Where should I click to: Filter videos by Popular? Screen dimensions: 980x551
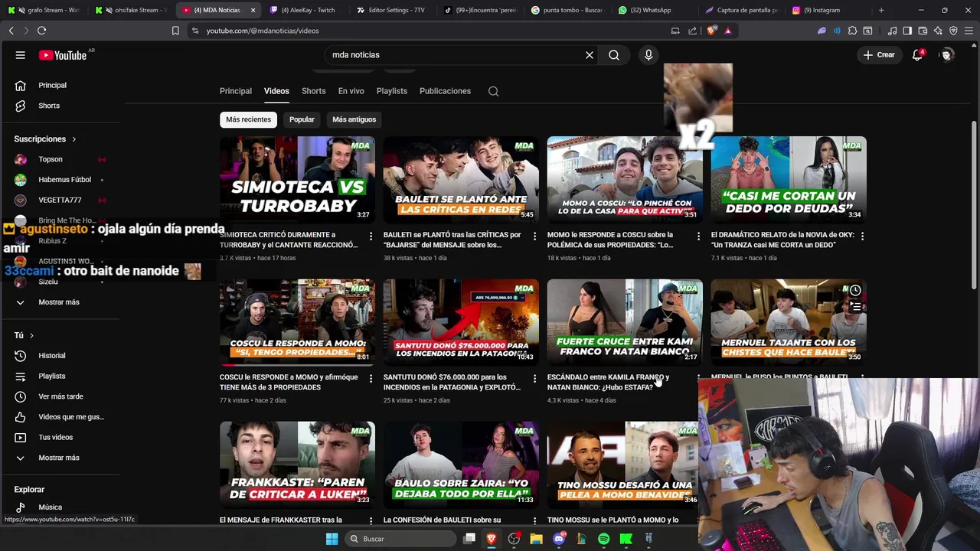(302, 119)
